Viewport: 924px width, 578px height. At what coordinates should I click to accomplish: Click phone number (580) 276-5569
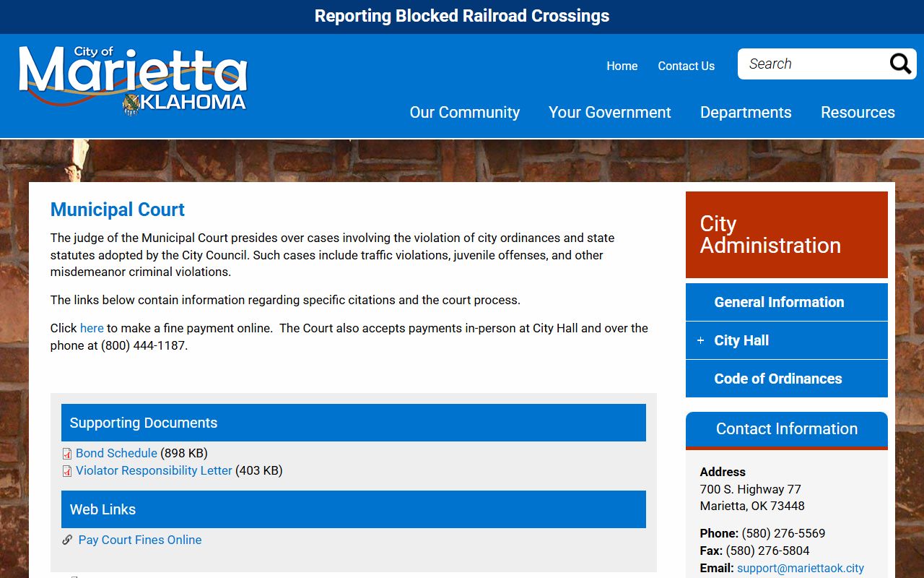tap(783, 533)
